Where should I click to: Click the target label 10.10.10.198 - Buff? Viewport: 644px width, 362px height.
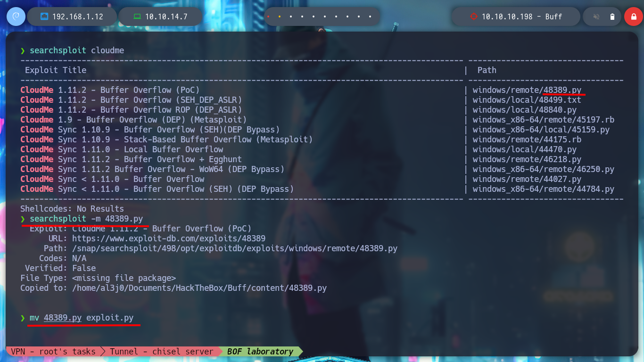(x=522, y=16)
